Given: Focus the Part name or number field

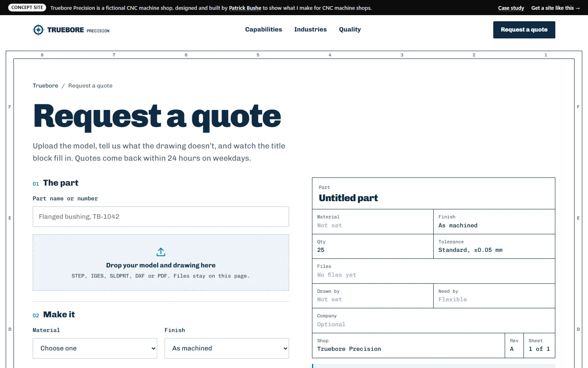Looking at the screenshot, I should pyautogui.click(x=161, y=217).
